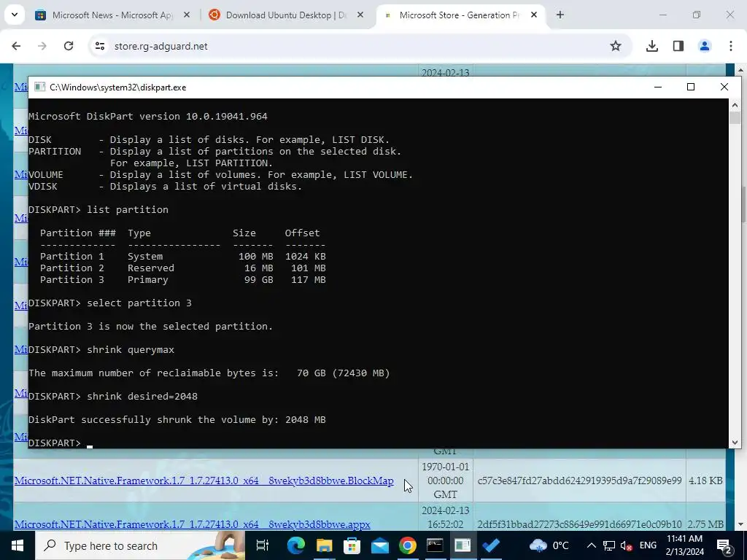747x560 pixels.
Task: Click hash 2df5f31bbad27273c88649e991d66971e0c09b10
Action: tap(579, 524)
